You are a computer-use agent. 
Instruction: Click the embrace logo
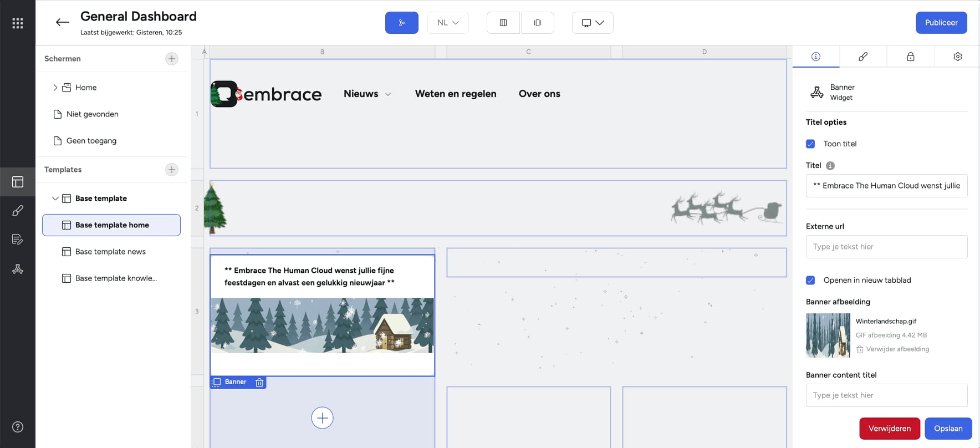click(266, 94)
